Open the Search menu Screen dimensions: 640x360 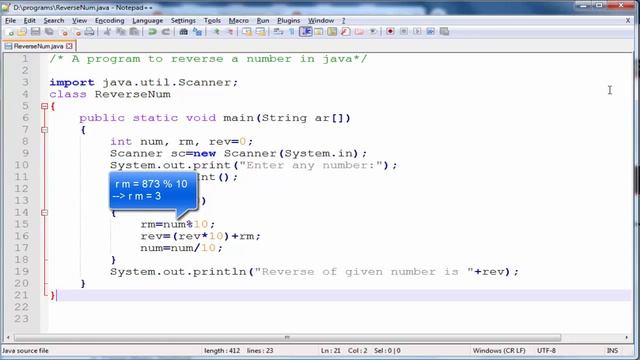(54, 20)
